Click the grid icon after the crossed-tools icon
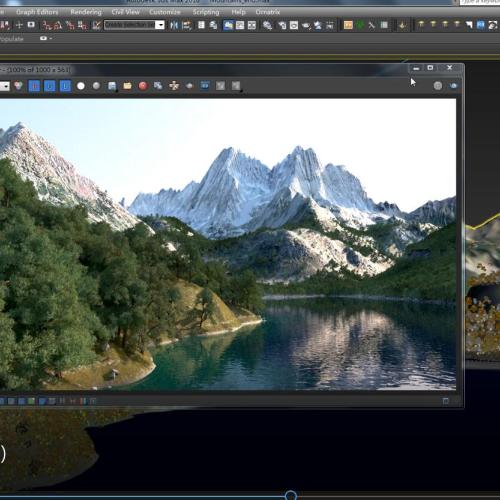The width and height of the screenshot is (500, 500). point(384,25)
